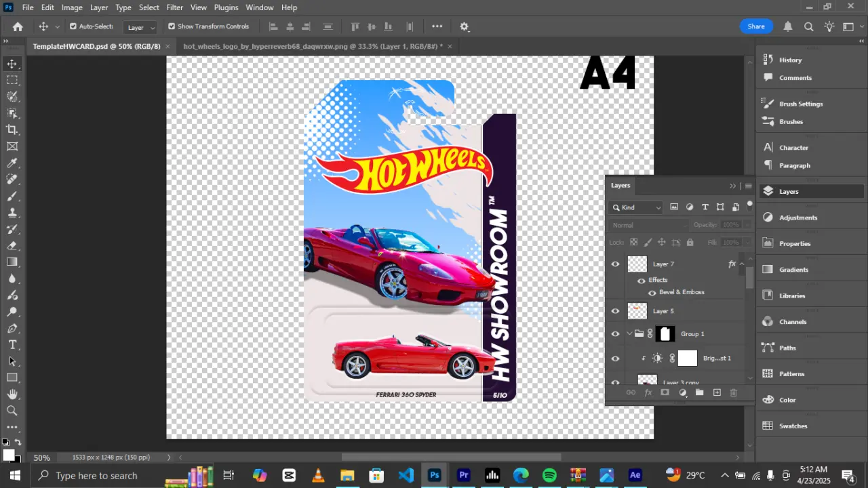Hide the Brightness/Contrast adjustment layer
This screenshot has width=868, height=488.
click(x=615, y=359)
